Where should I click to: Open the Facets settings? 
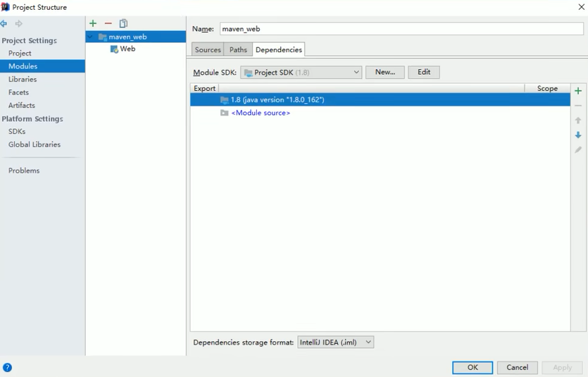click(18, 92)
